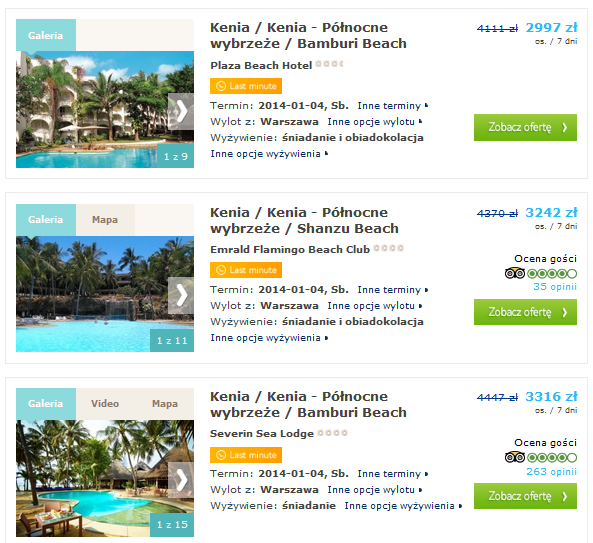The width and height of the screenshot is (593, 543).
Task: Open 263 opinii reviews link
Action: coord(551,472)
